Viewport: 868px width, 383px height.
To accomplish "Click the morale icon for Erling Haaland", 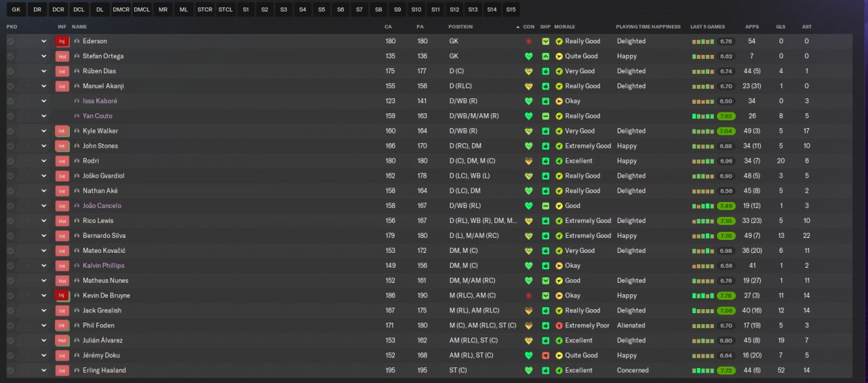I will coord(559,370).
